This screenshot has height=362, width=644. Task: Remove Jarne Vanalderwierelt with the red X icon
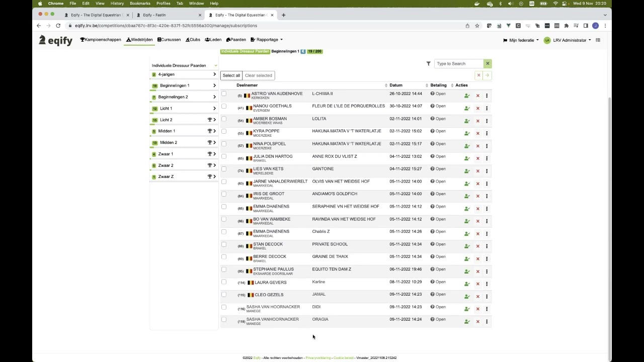(x=478, y=184)
